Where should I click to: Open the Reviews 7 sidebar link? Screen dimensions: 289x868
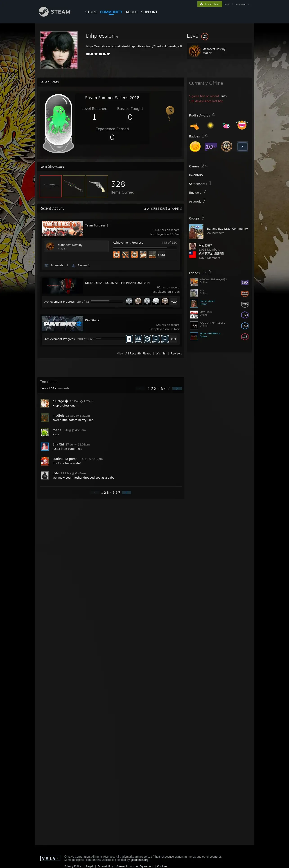[x=197, y=192]
